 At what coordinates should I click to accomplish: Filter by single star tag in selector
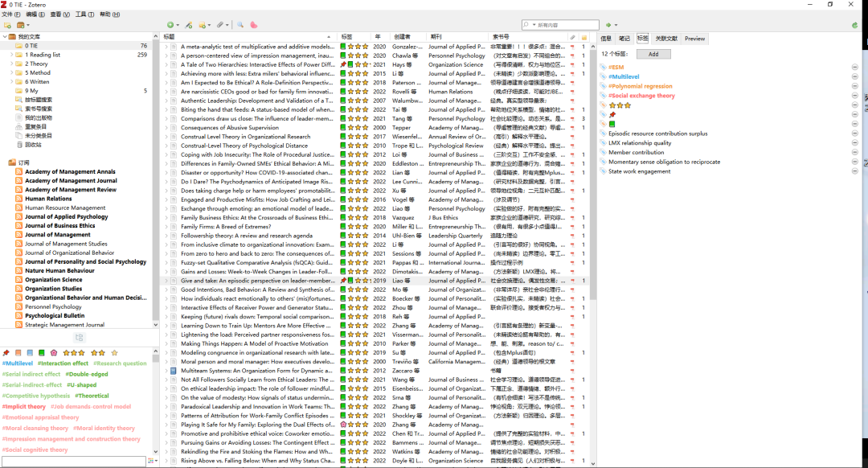pyautogui.click(x=115, y=353)
